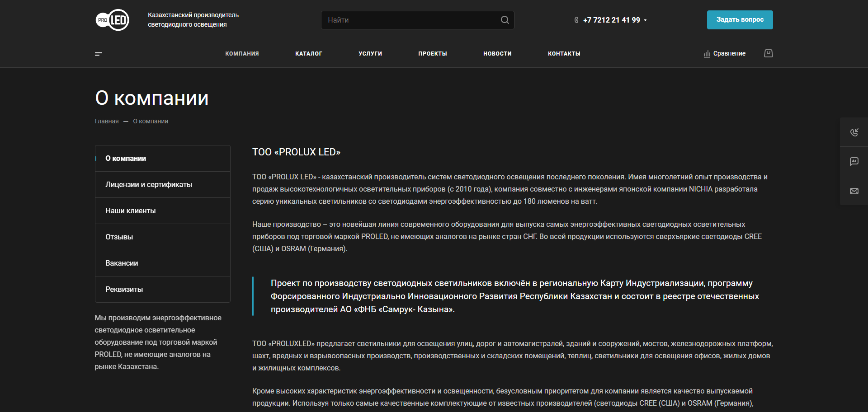Click the О компании page title
Screen dimensions: 868x412
pyautogui.click(x=151, y=98)
